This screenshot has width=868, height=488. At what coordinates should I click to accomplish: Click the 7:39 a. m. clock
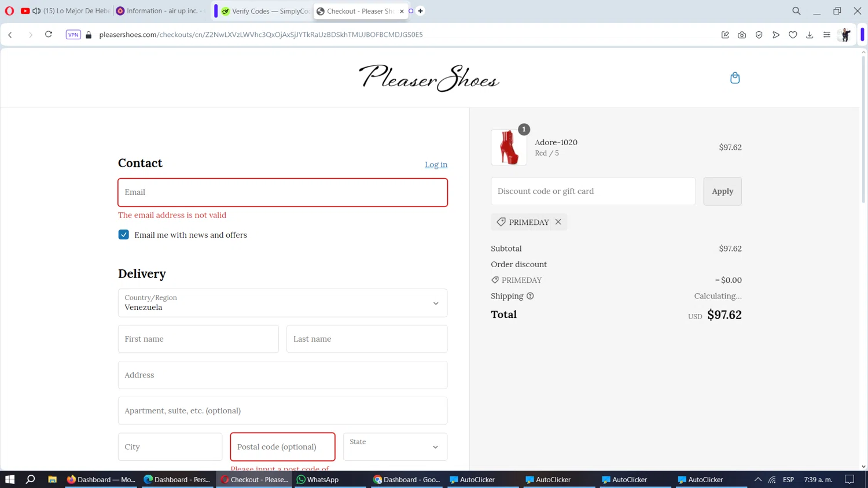point(818,479)
